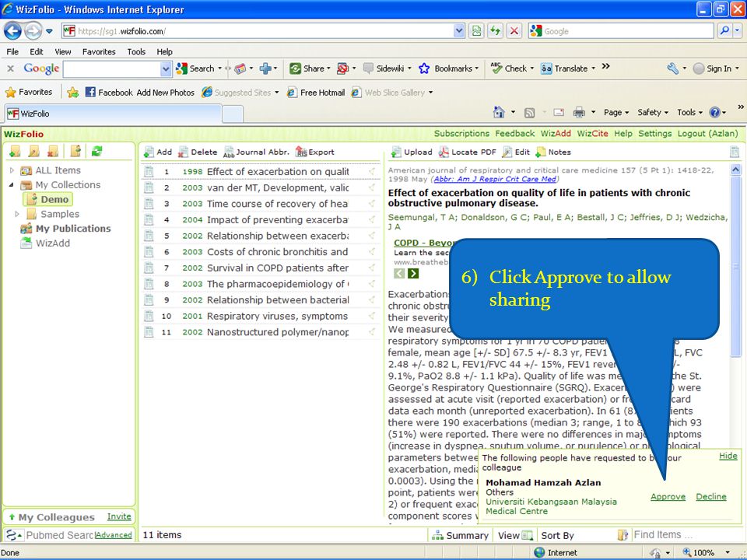This screenshot has height=560, width=747.
Task: Open the address bar dropdown
Action: click(x=459, y=31)
